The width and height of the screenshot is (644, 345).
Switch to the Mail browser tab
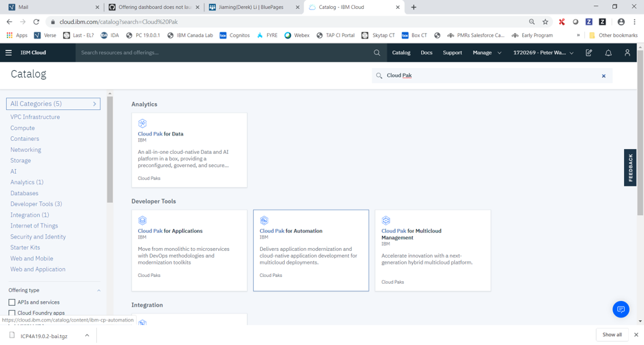(x=54, y=7)
